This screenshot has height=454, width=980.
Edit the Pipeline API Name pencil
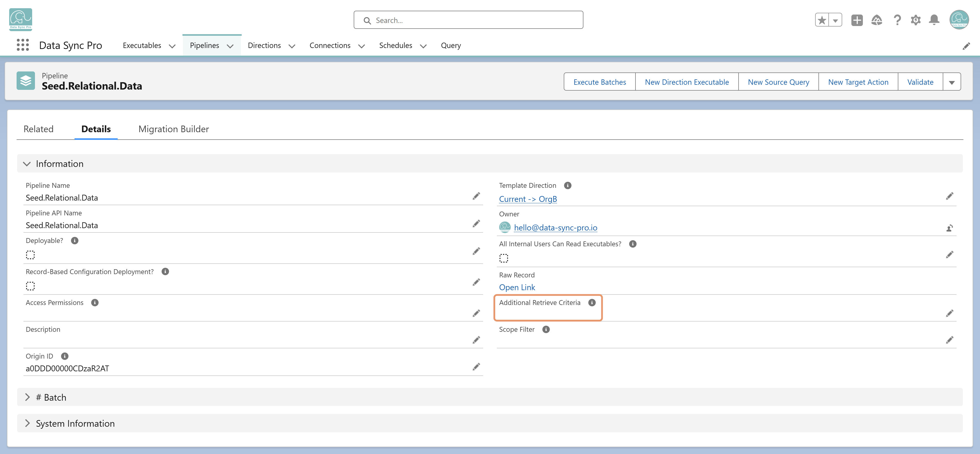[x=476, y=223]
